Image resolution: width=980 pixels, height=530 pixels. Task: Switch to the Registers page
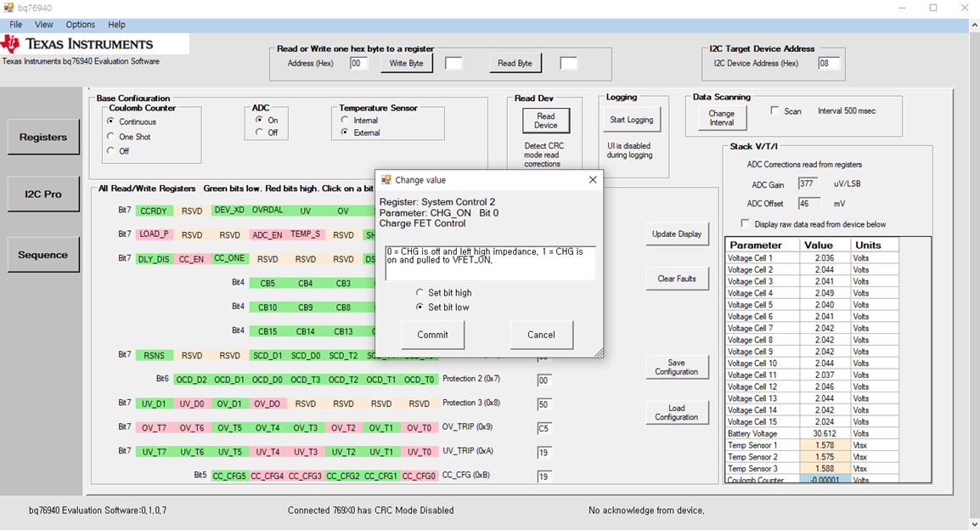click(43, 137)
